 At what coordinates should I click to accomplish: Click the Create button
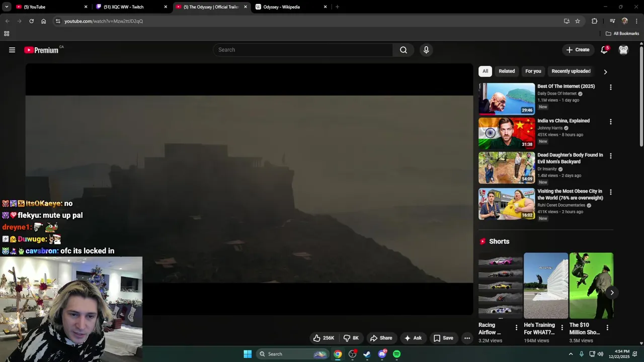click(578, 50)
